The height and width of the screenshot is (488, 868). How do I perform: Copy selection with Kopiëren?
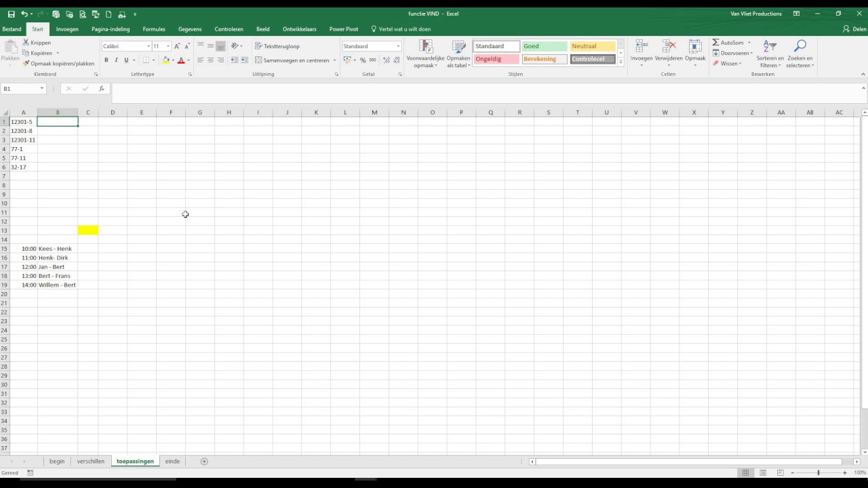click(x=37, y=53)
